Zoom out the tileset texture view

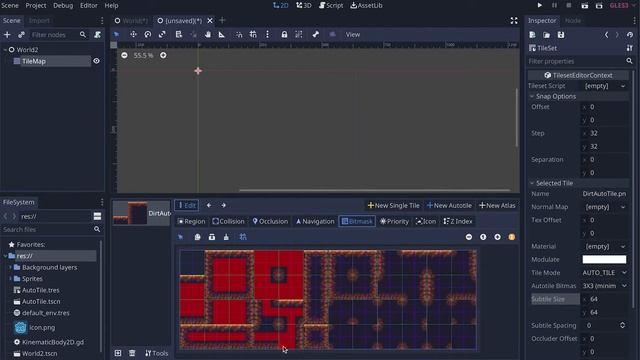[x=469, y=237]
